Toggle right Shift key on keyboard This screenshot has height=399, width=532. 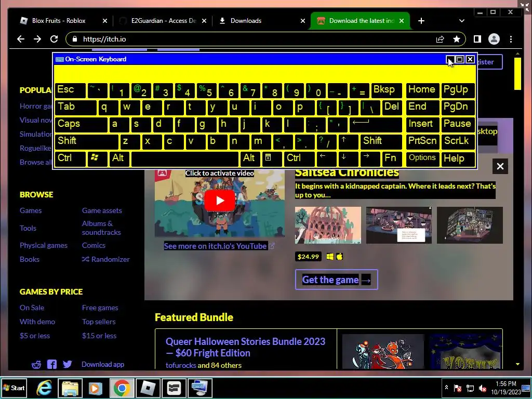click(x=381, y=141)
